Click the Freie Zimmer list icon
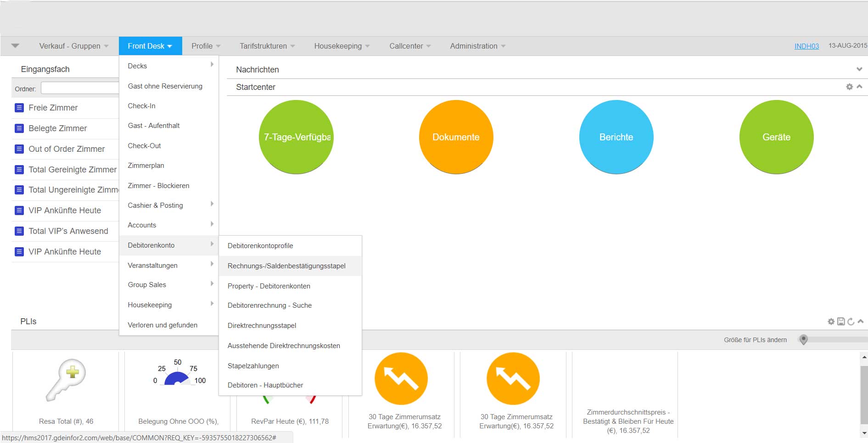 coord(19,108)
